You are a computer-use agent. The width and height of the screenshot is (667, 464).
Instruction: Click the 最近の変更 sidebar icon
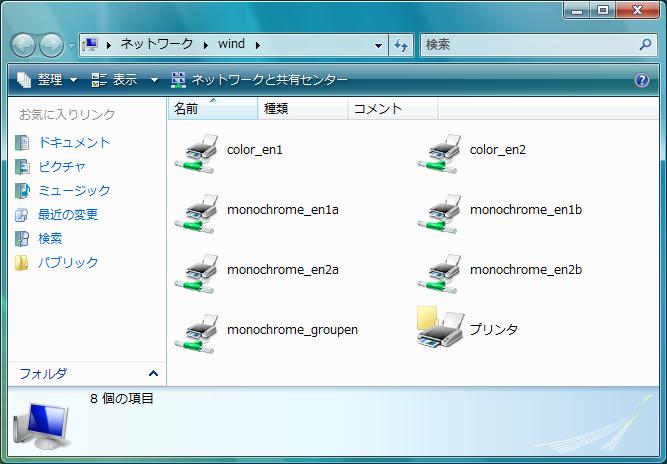22,215
